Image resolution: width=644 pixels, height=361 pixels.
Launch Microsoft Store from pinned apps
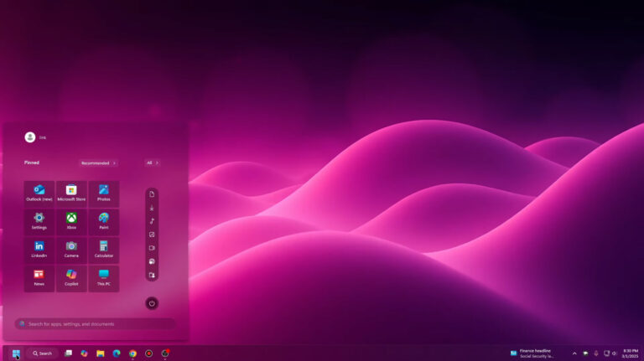click(x=71, y=193)
